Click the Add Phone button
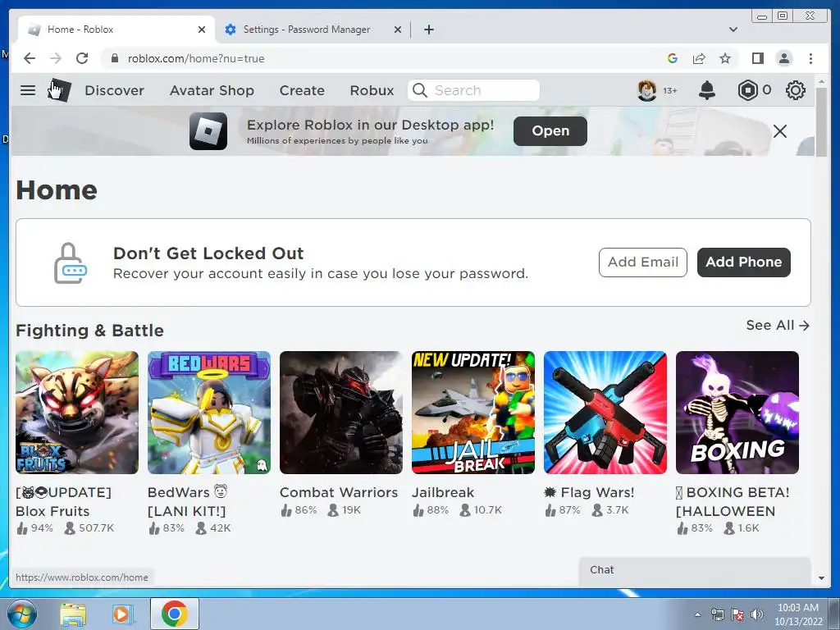Image resolution: width=840 pixels, height=630 pixels. click(x=743, y=262)
